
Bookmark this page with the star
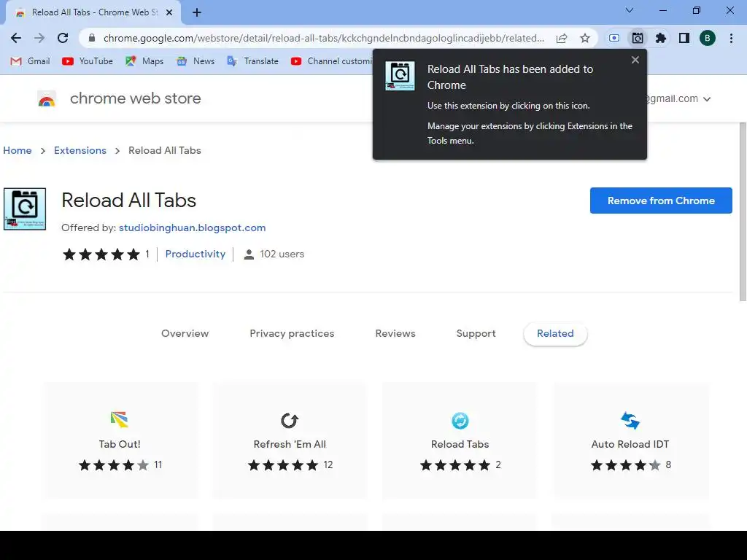[x=585, y=38]
